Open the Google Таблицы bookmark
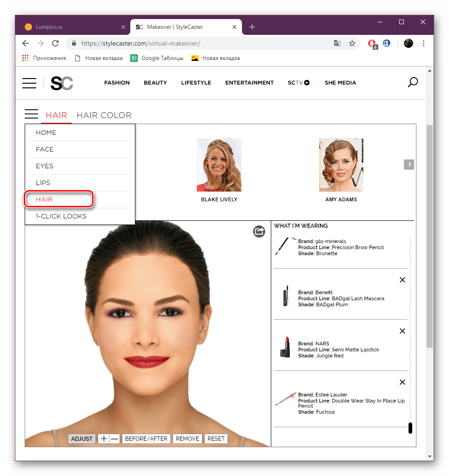Viewport: 449px width, 476px height. [x=157, y=58]
